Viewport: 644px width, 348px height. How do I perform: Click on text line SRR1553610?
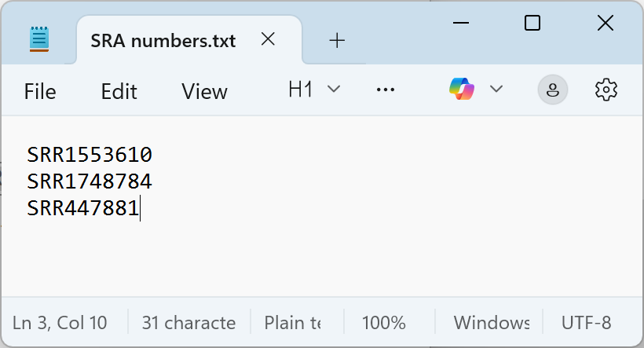coord(89,154)
